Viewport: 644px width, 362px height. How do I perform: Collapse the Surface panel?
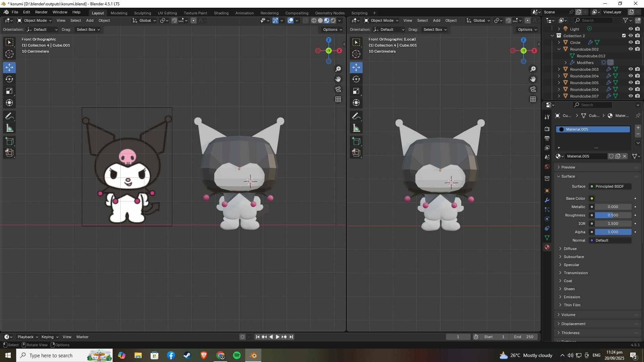[568, 176]
